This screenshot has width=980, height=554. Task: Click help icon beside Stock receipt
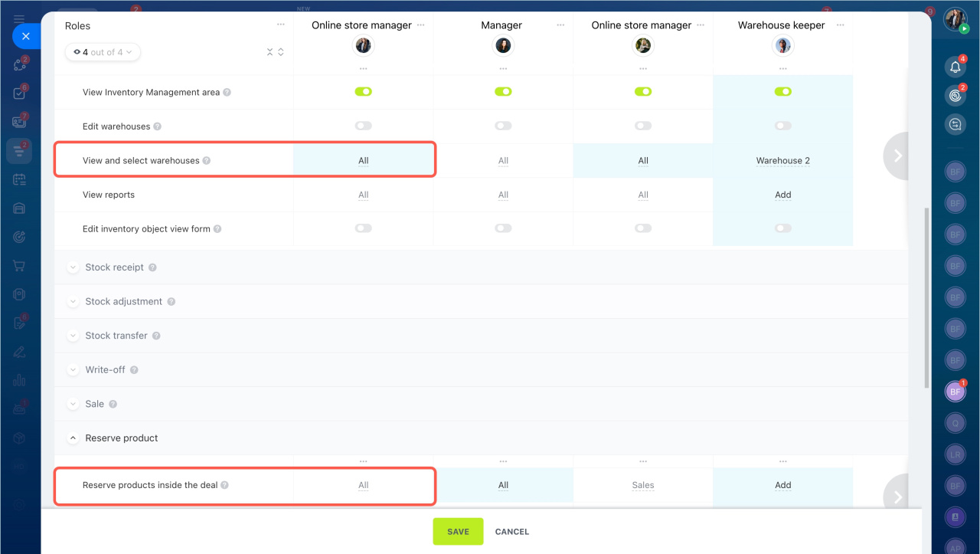152,267
